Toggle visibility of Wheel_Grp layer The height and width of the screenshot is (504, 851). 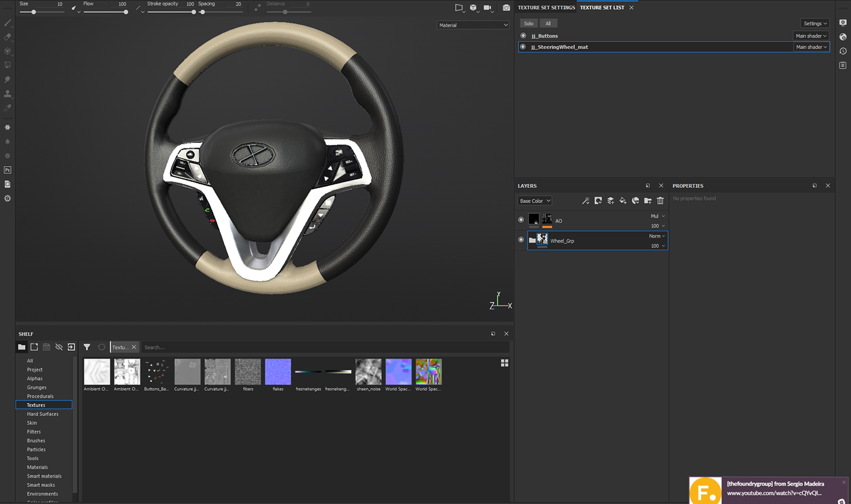pyautogui.click(x=521, y=240)
